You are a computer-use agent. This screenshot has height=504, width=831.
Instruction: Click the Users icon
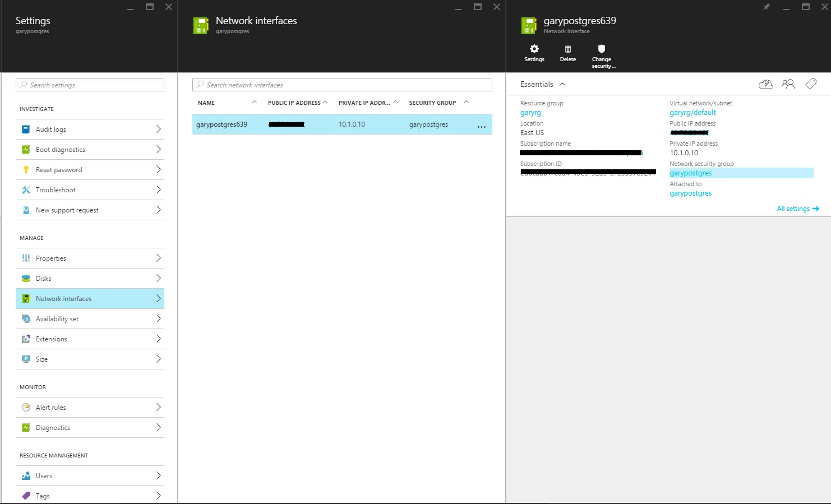[26, 476]
